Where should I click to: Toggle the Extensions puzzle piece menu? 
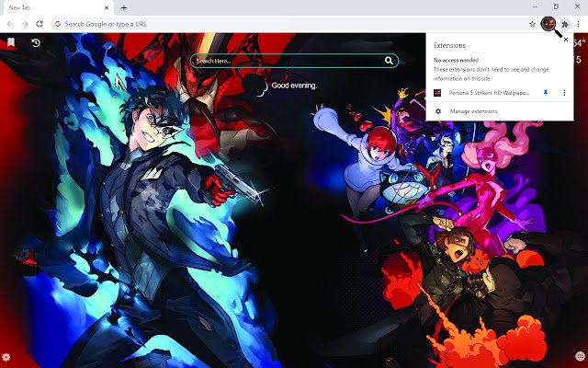pos(564,25)
